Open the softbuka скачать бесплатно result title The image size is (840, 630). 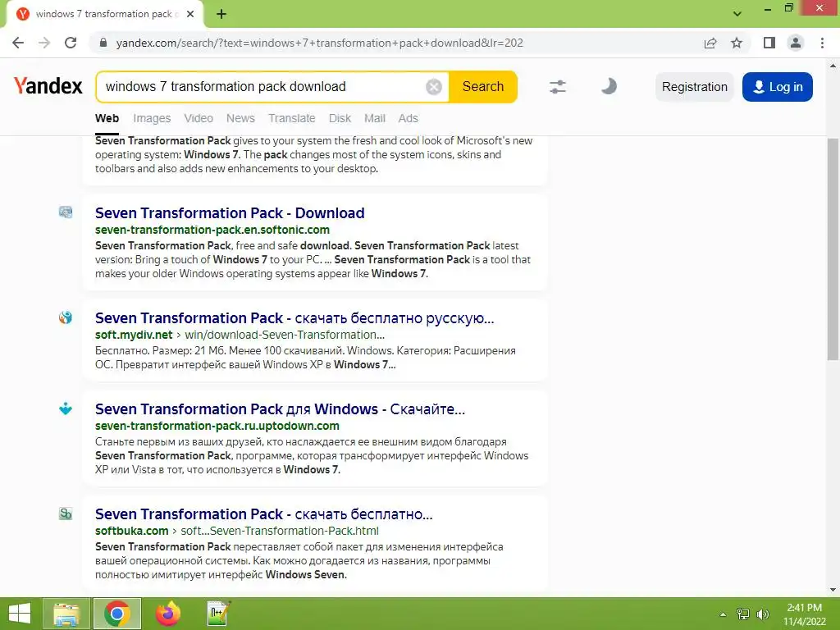(263, 514)
